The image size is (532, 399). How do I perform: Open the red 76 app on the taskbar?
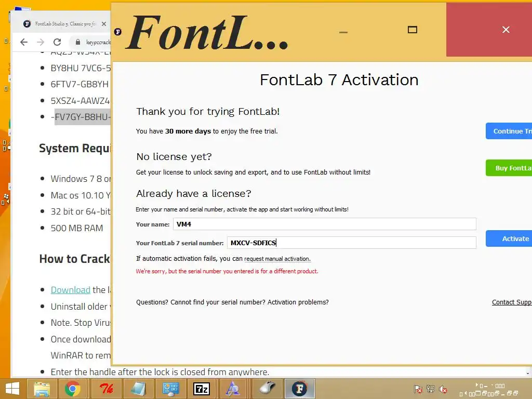[106, 389]
